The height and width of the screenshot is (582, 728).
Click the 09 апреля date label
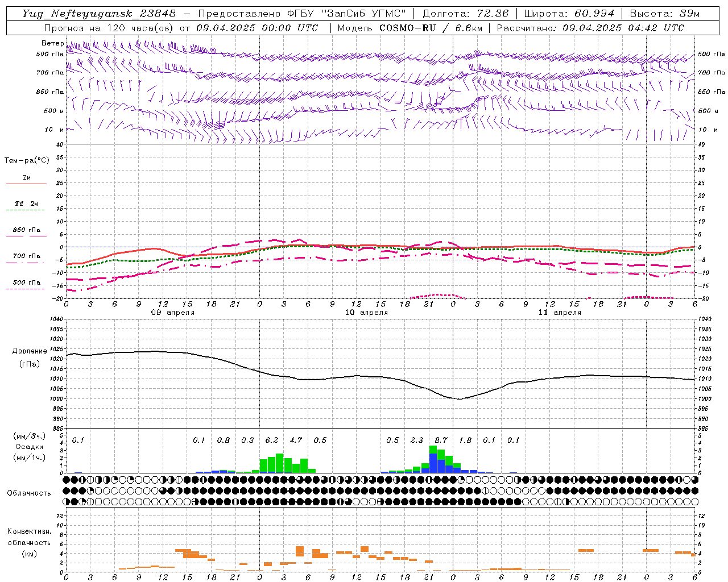tap(172, 313)
